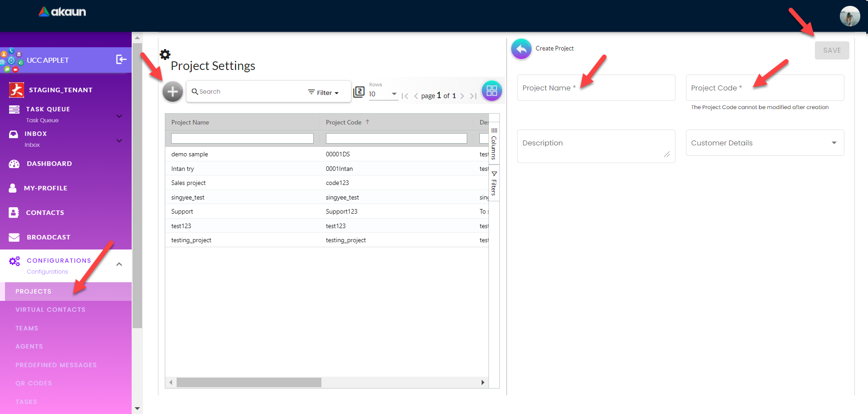Go to the next page arrow
Screen dimensions: 868x414
tap(462, 96)
